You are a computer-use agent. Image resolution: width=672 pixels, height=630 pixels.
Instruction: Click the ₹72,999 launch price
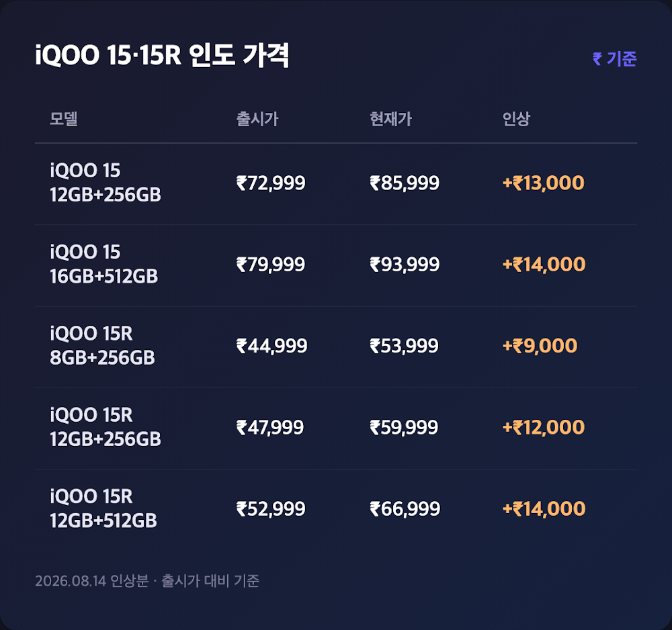(271, 183)
